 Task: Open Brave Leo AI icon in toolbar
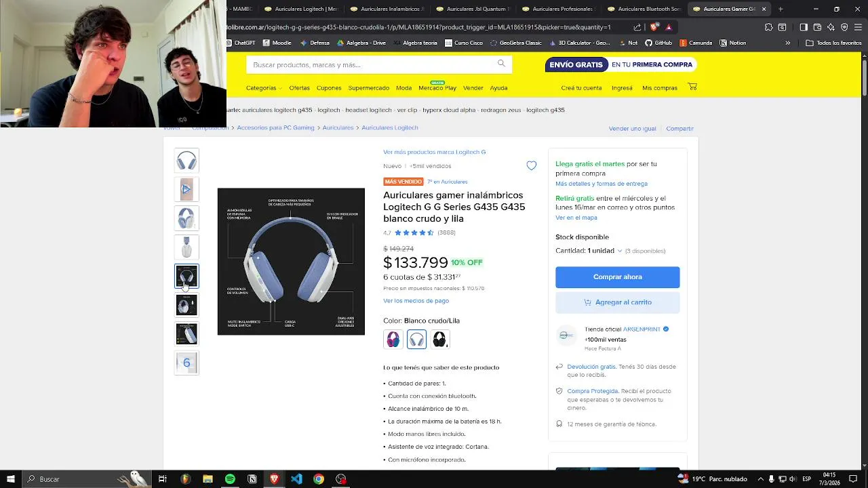[831, 27]
